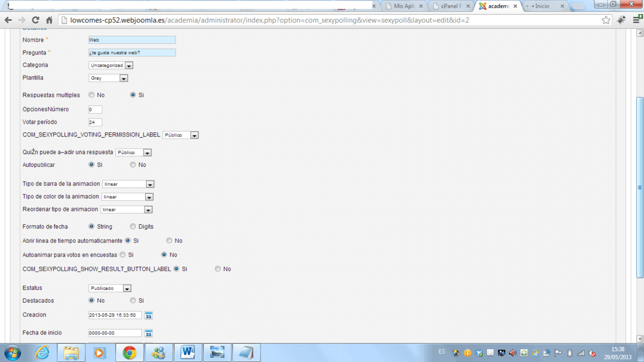
Task: Switch to Microsoft Word in taskbar
Action: 188,353
